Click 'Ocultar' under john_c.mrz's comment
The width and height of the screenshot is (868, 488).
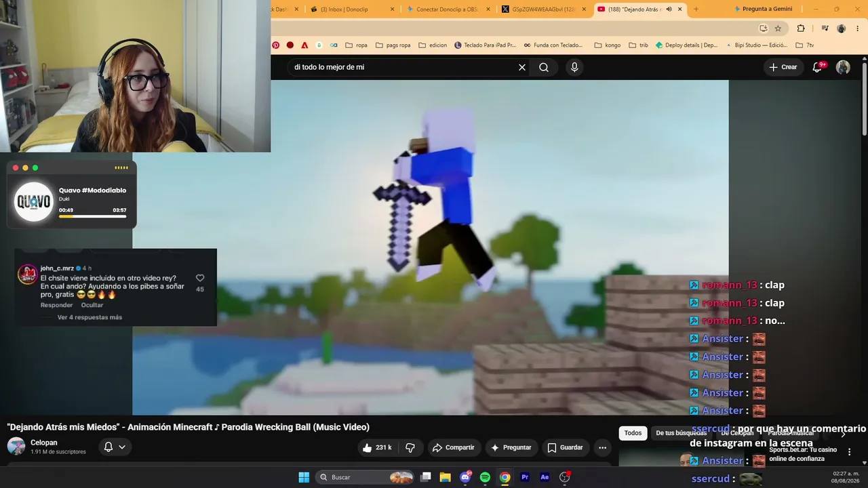tap(92, 305)
